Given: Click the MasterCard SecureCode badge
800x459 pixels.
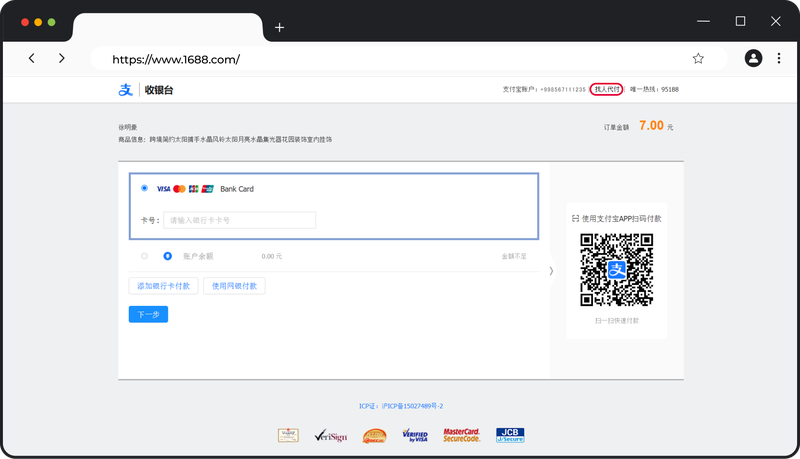Looking at the screenshot, I should 461,435.
